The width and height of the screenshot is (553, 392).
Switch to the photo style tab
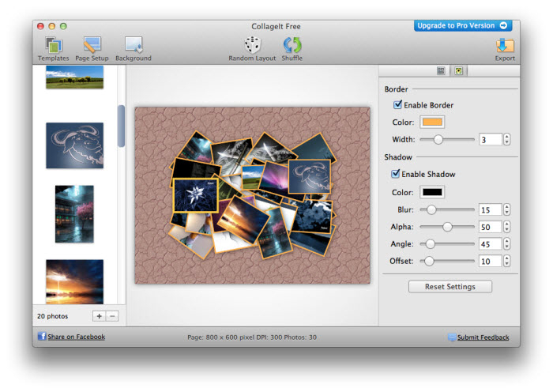[458, 71]
